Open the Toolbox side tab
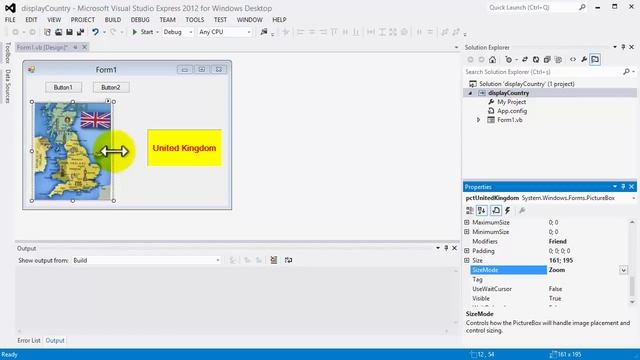 [x=7, y=52]
